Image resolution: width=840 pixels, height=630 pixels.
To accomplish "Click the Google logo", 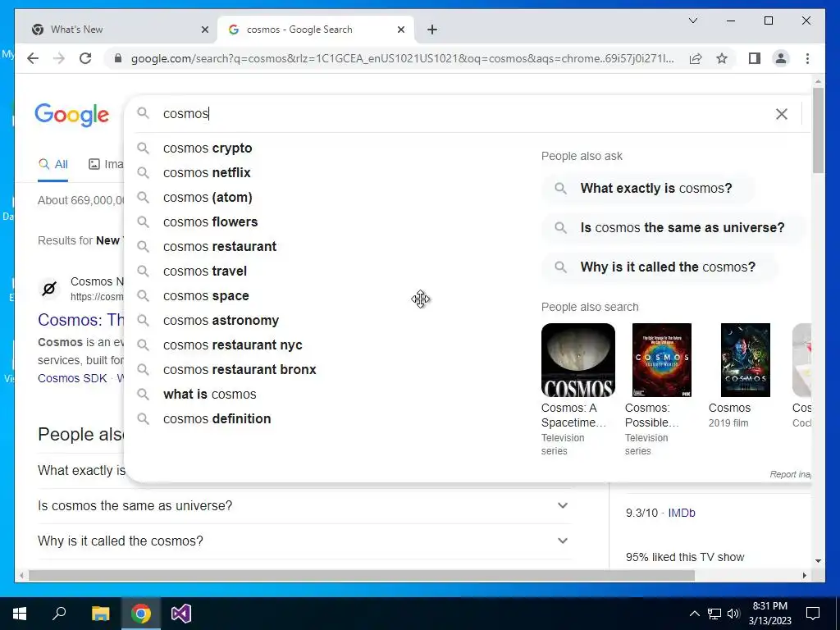I will (x=72, y=115).
